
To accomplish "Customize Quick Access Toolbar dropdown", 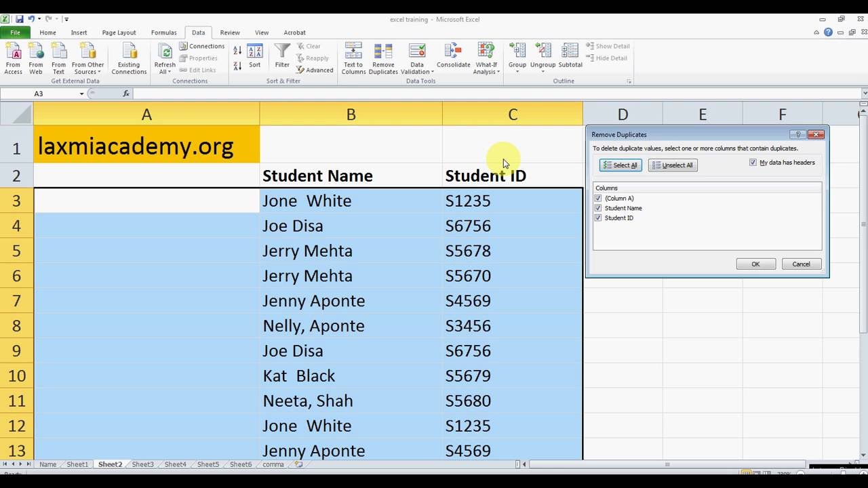I will (x=66, y=19).
